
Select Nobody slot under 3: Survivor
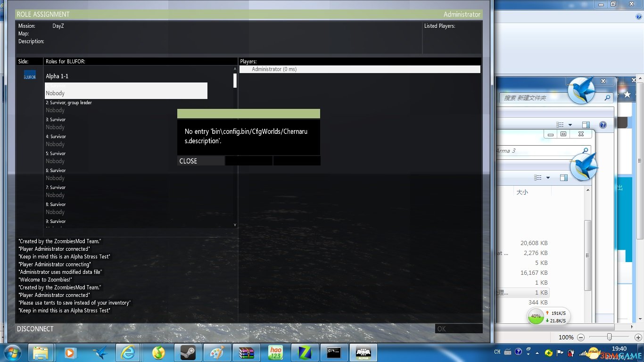[x=55, y=127]
